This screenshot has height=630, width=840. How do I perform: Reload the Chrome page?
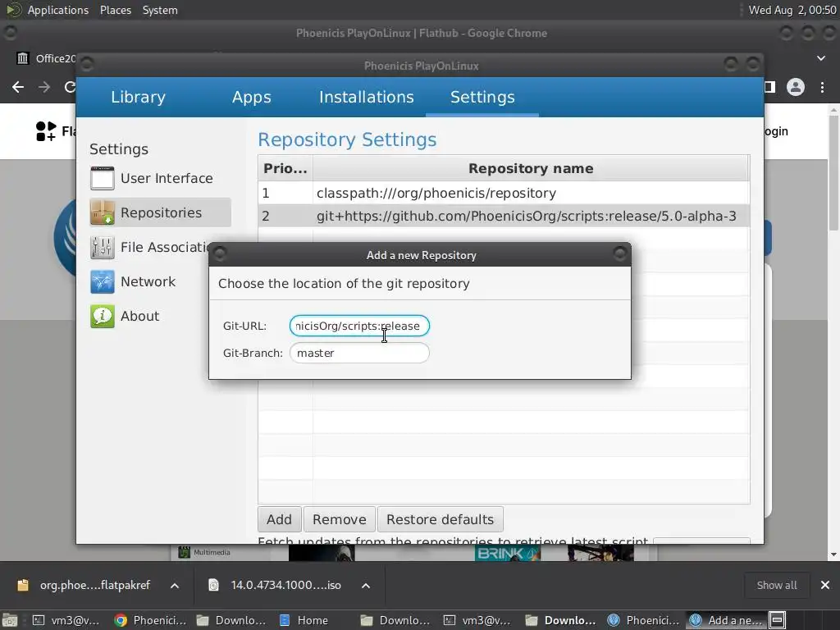click(x=70, y=87)
